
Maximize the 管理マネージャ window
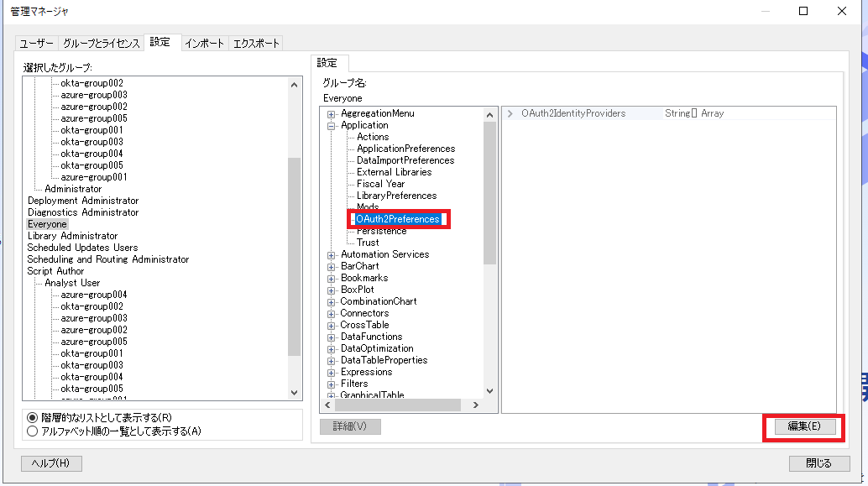[x=803, y=11]
